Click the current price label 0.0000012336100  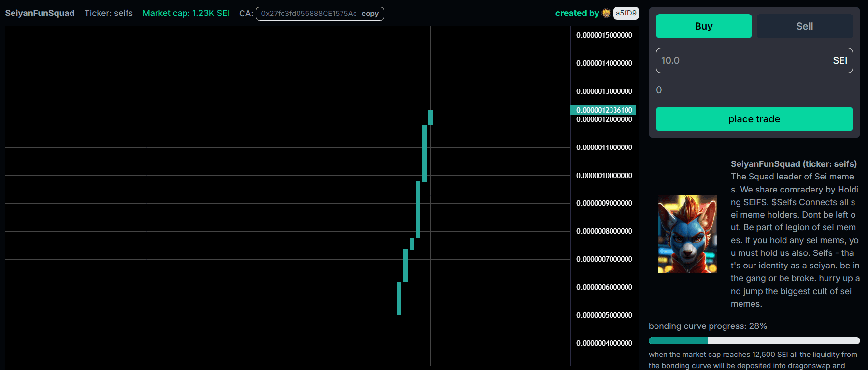point(604,110)
